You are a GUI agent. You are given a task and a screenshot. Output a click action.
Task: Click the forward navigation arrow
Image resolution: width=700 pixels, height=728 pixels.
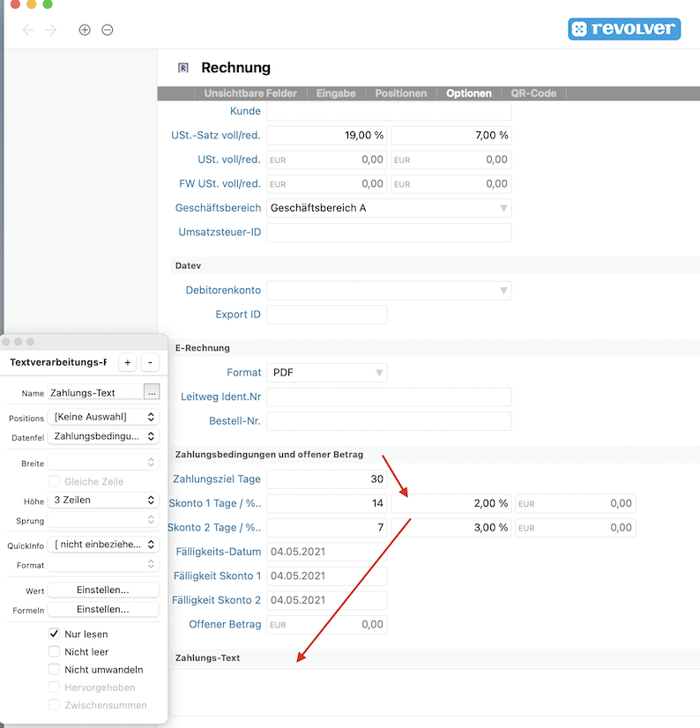[51, 30]
